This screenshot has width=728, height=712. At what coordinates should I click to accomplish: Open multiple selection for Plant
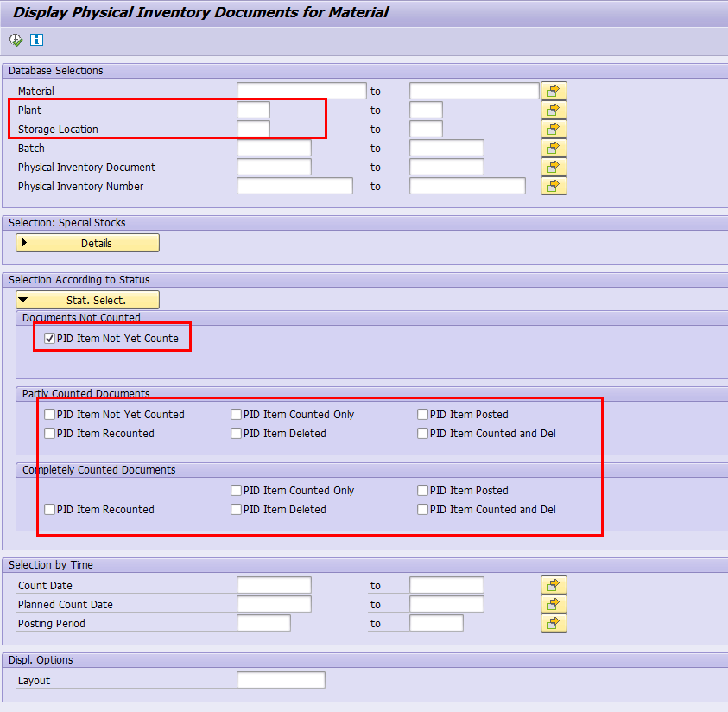(553, 110)
